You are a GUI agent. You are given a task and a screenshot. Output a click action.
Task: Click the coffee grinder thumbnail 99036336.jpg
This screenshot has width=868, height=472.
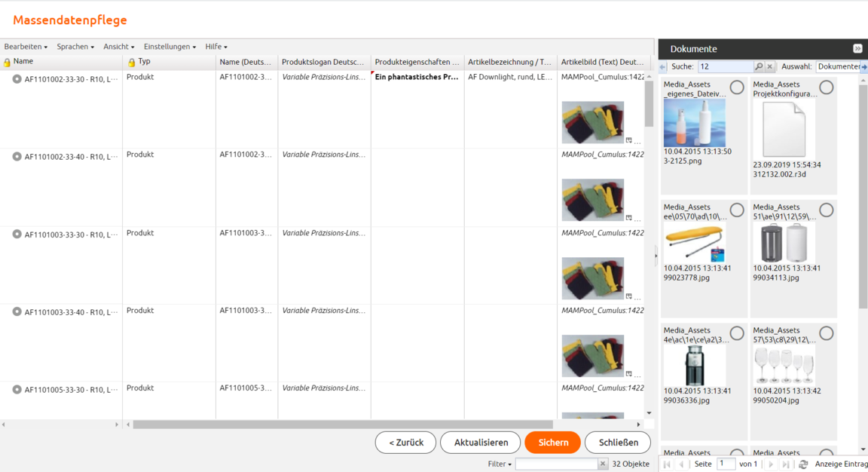pyautogui.click(x=694, y=366)
